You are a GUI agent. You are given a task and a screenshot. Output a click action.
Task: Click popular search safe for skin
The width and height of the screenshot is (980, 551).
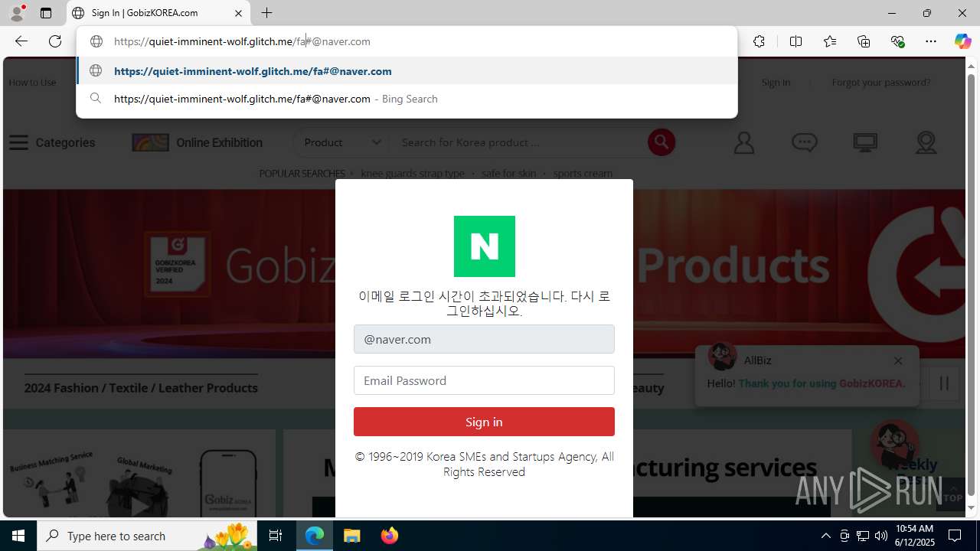[508, 173]
